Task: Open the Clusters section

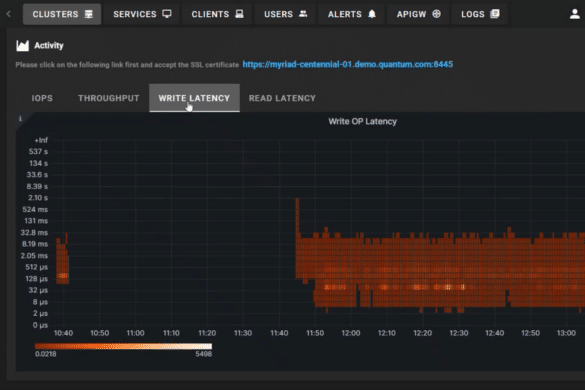Action: pos(62,14)
